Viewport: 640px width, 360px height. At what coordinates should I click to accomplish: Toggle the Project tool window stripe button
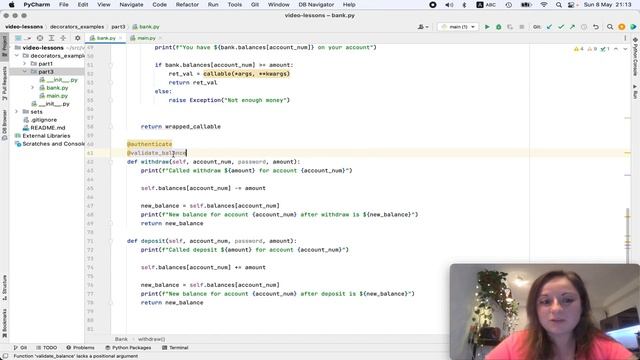coord(4,47)
